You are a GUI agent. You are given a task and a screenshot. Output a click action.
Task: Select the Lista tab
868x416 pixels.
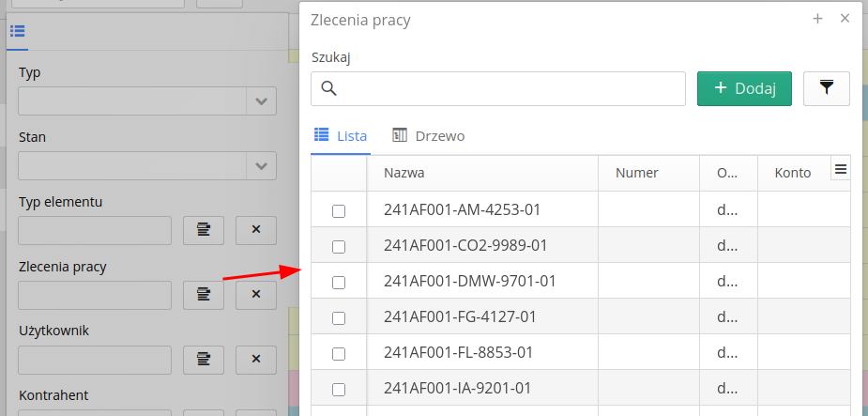click(341, 136)
